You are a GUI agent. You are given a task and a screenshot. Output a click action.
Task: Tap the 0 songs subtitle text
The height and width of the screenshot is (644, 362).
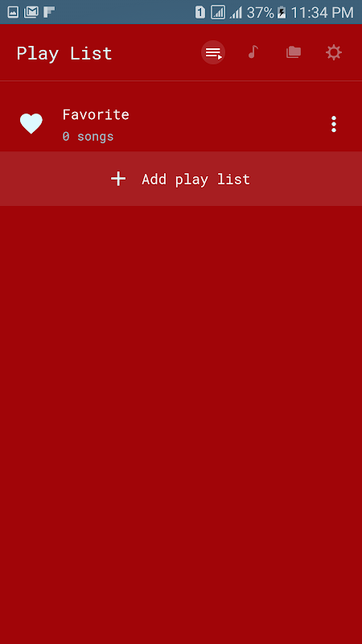(88, 136)
